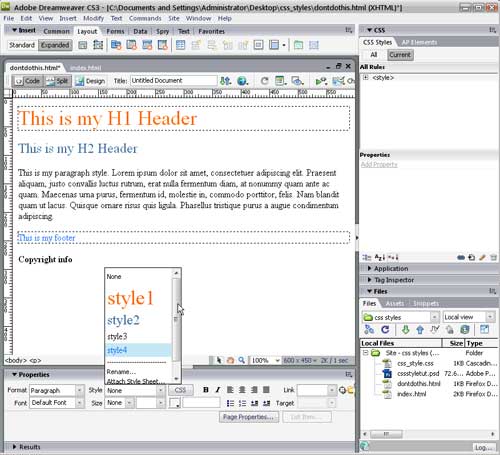Open the Modify menu
500x455 pixels.
click(93, 18)
